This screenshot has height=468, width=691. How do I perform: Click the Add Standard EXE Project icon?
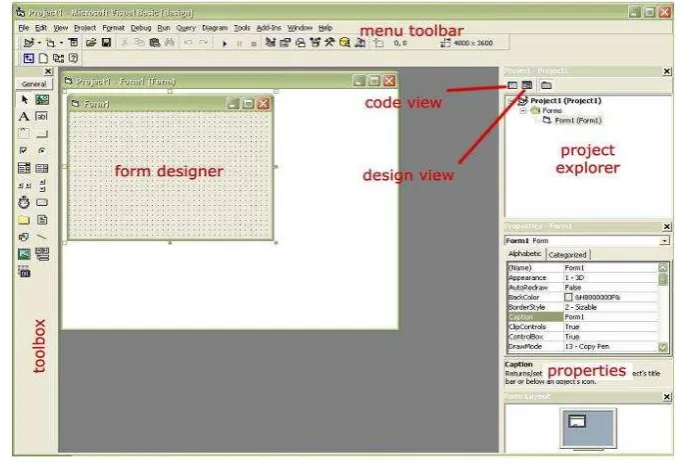29,43
